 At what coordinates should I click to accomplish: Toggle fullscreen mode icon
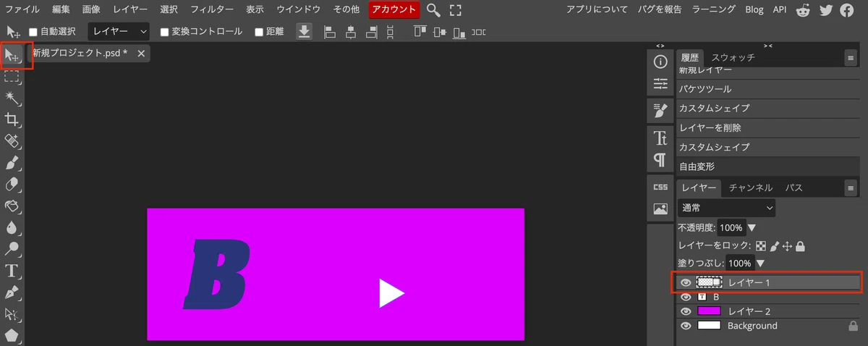pyautogui.click(x=456, y=9)
